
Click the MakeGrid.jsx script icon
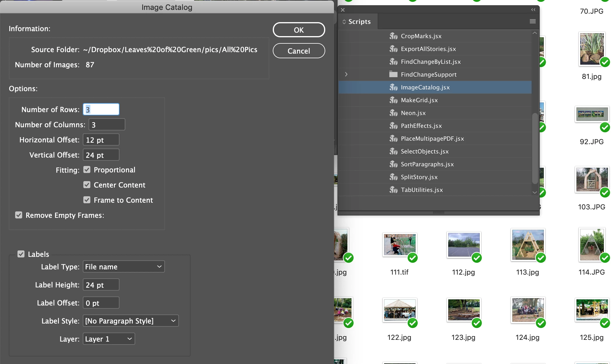point(393,100)
